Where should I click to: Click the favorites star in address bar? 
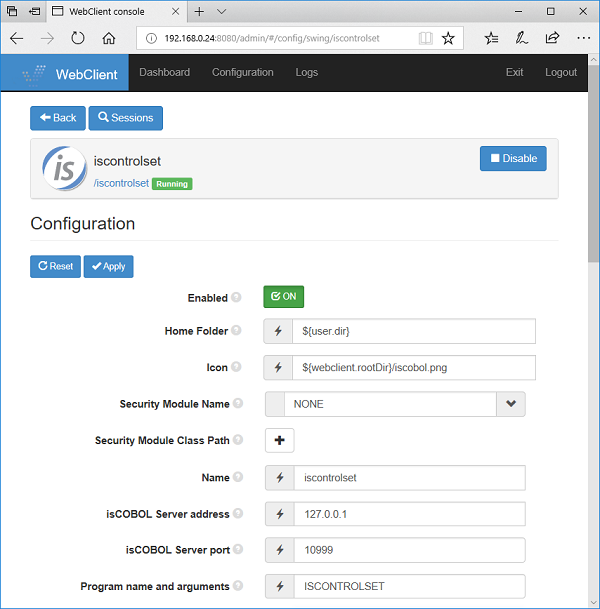click(448, 38)
